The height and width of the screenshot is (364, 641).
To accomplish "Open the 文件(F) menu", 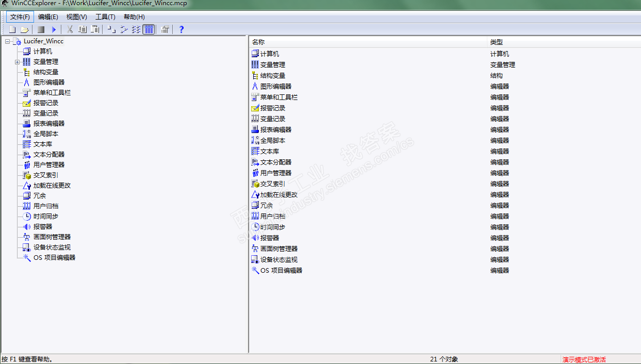I will [20, 17].
